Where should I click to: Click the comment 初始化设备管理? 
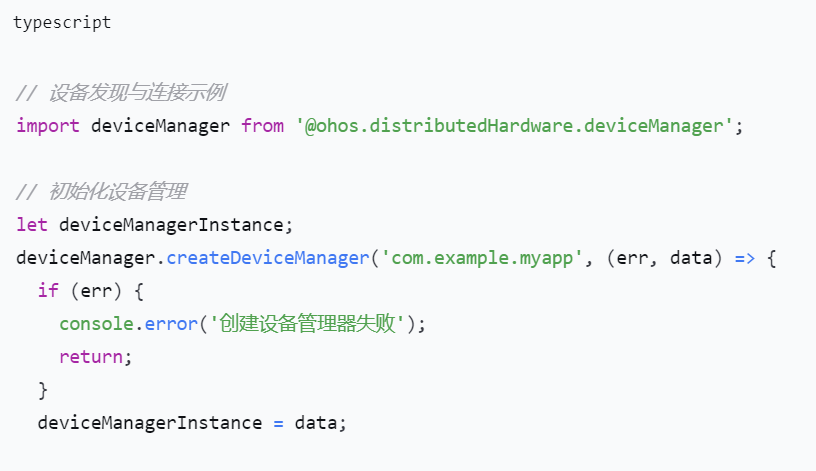tap(101, 192)
